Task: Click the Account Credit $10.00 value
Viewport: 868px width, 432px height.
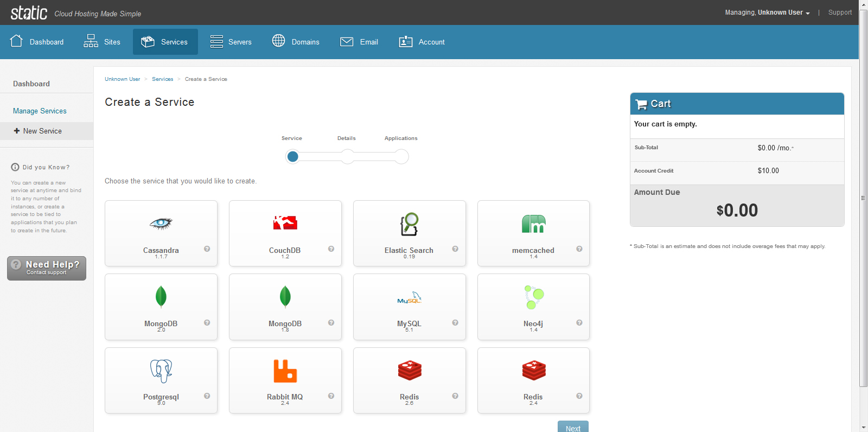Action: click(x=768, y=170)
